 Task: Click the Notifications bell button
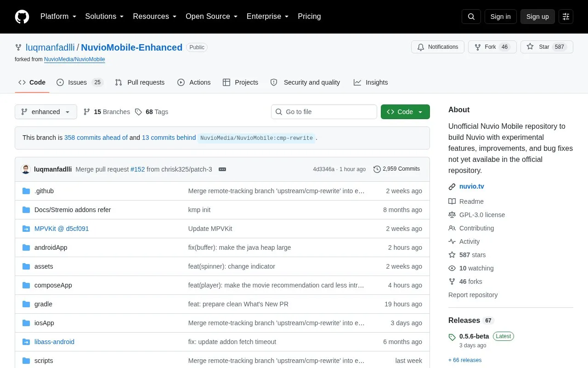tap(438, 47)
